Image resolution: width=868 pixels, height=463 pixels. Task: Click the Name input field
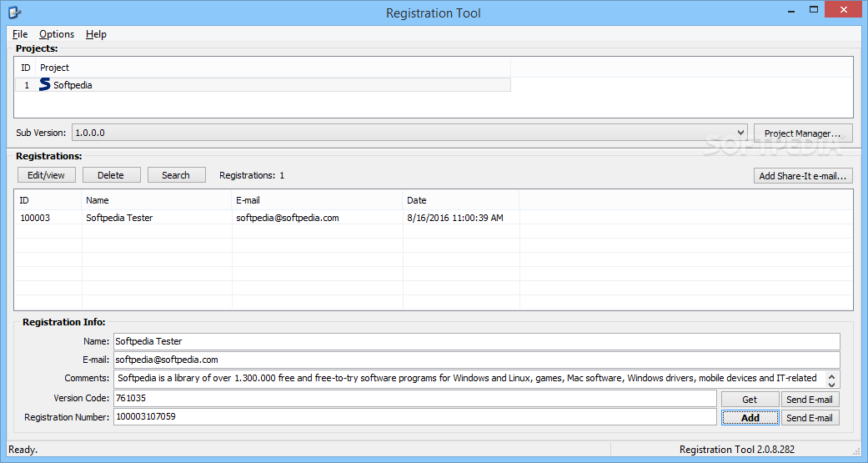click(477, 341)
